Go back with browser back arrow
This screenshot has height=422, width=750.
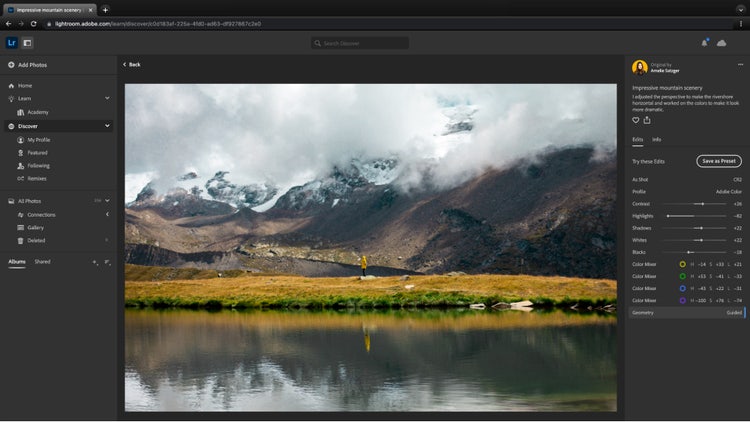[x=8, y=23]
